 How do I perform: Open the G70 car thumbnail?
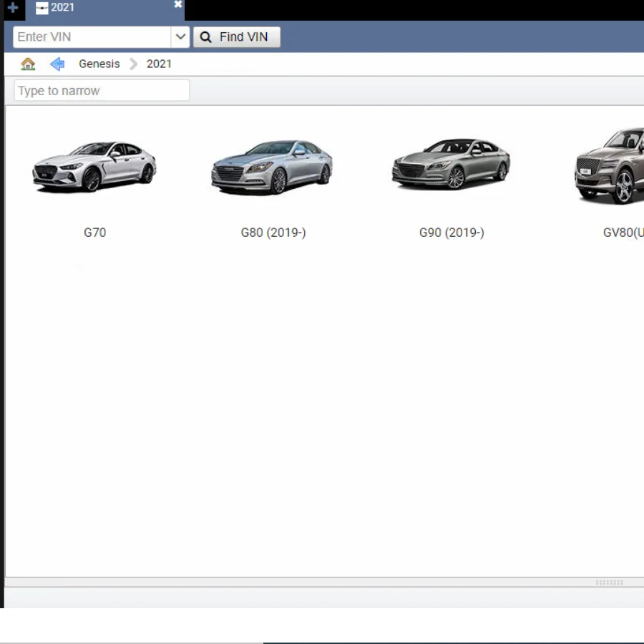(94, 167)
